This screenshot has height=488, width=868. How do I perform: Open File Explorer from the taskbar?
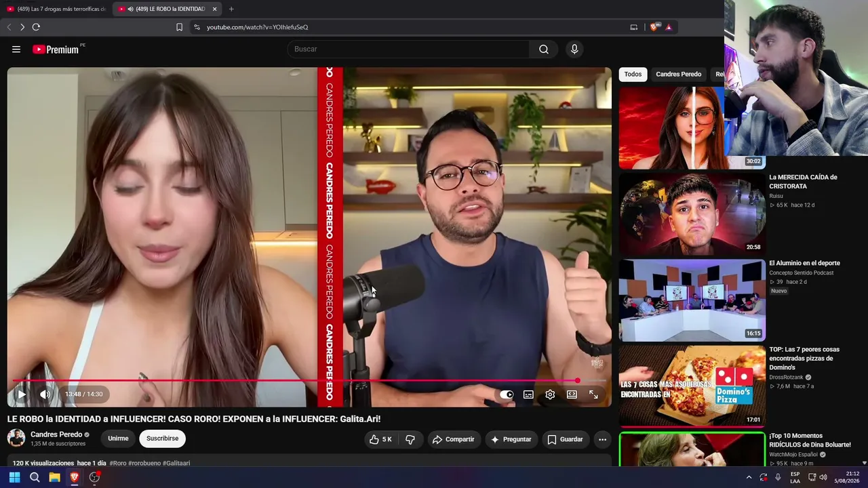(x=54, y=477)
